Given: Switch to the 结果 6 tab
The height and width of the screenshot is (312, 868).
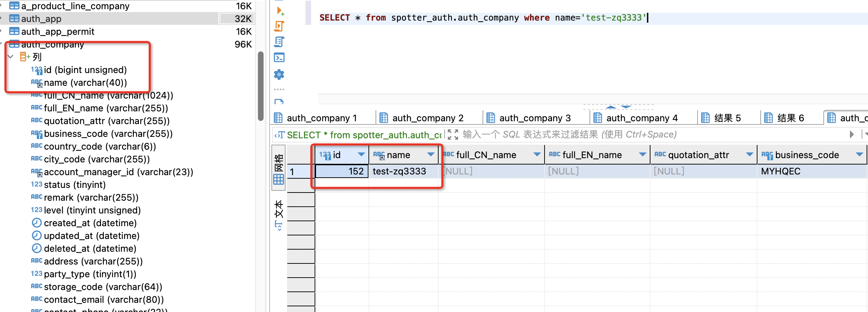Looking at the screenshot, I should [x=791, y=118].
